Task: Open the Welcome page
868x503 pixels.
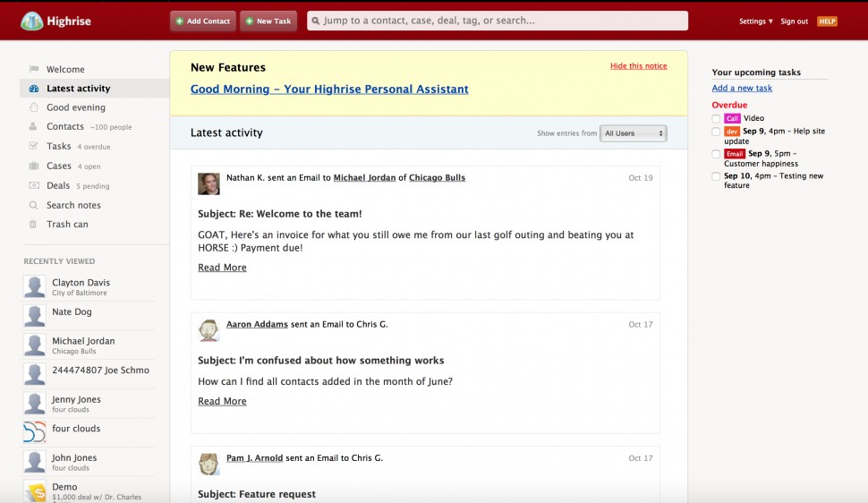Action: tap(65, 69)
